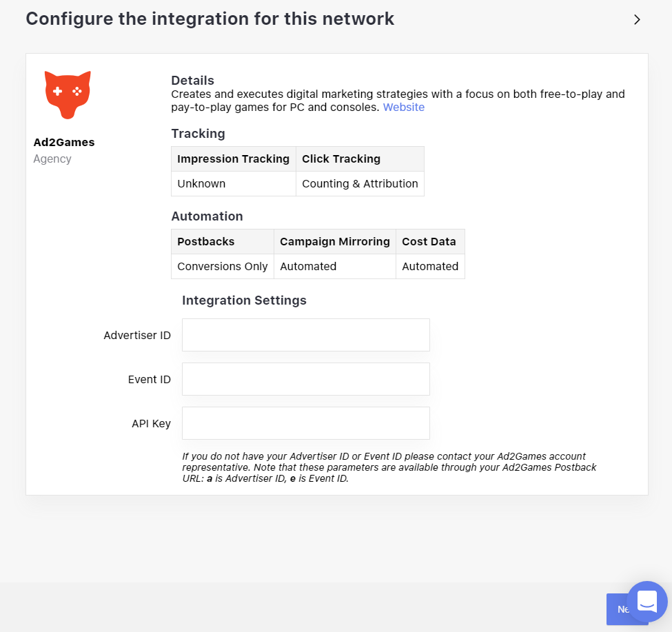Click the 'Configure the integration for this network' title
Screen dimensions: 672x632
coord(210,19)
